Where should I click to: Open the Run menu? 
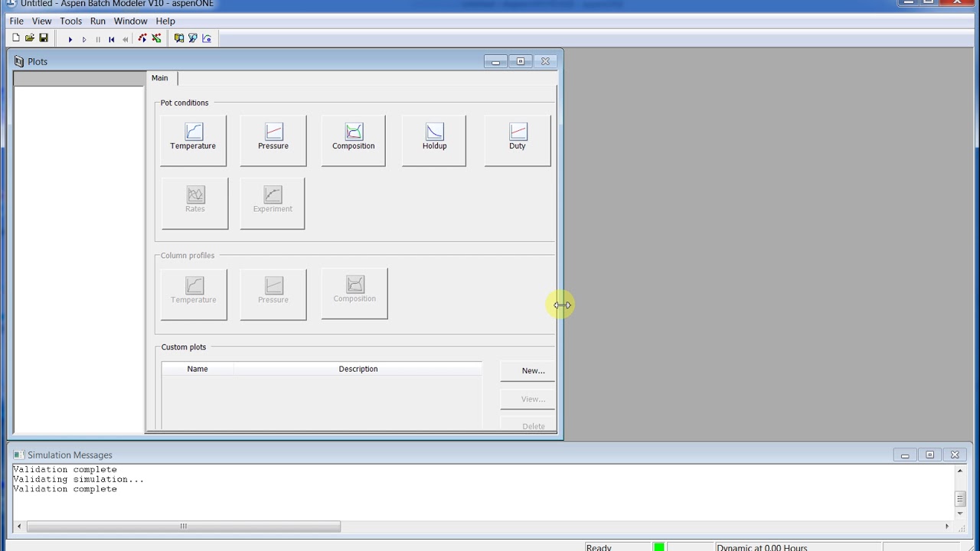[98, 21]
